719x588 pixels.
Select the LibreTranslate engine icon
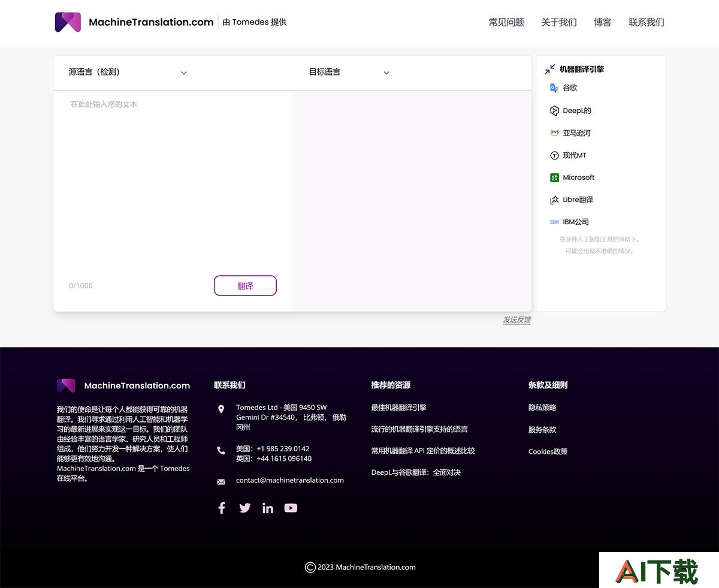(554, 200)
